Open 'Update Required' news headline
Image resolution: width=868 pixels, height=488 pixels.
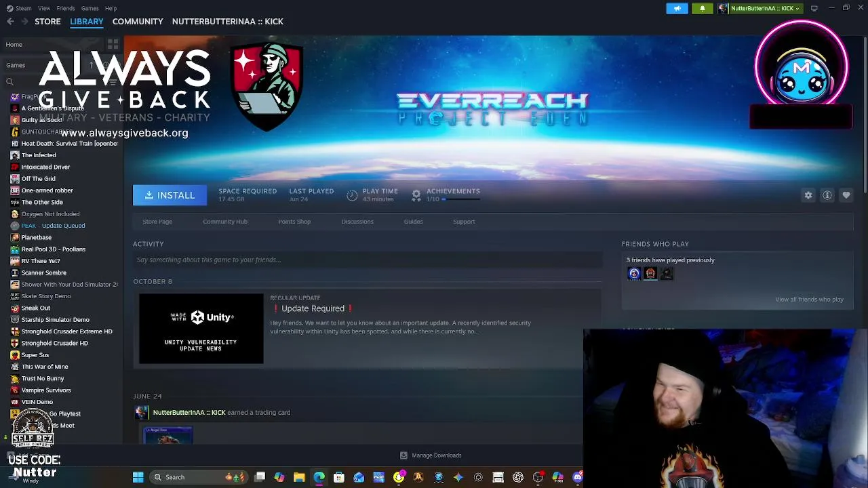pyautogui.click(x=313, y=308)
